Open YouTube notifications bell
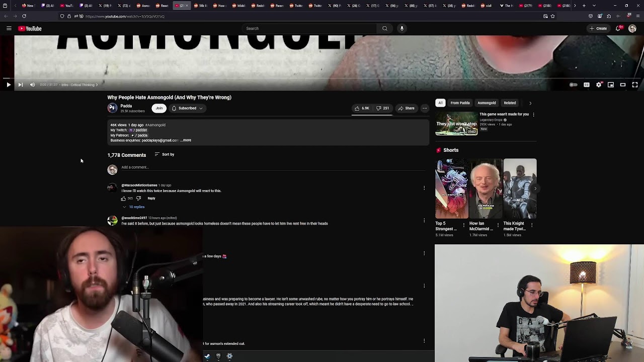Image resolution: width=644 pixels, height=362 pixels. click(619, 29)
